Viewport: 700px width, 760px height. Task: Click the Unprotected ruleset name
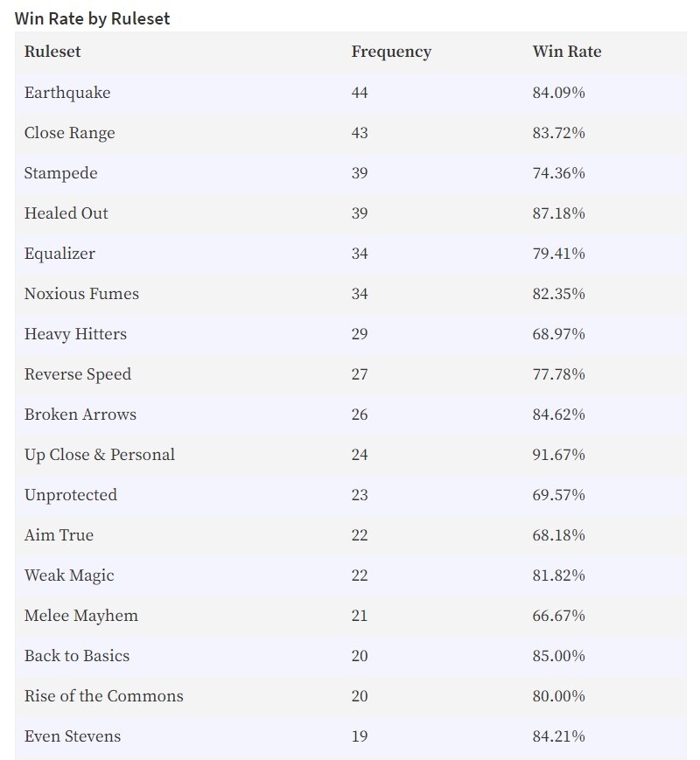pyautogui.click(x=70, y=495)
